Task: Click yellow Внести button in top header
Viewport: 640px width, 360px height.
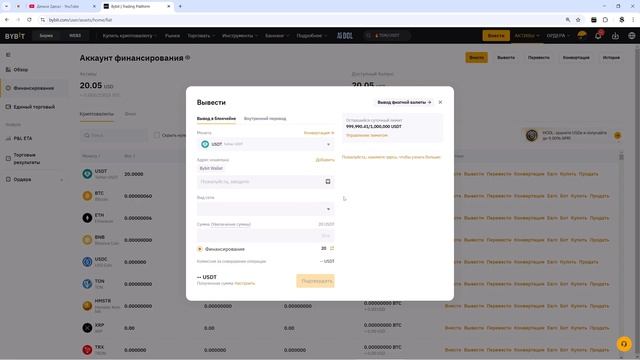Action: coord(496,36)
